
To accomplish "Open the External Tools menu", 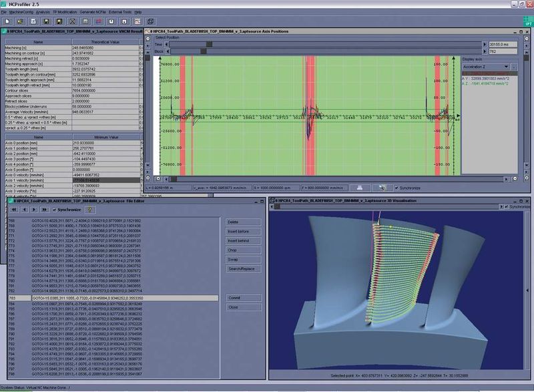I will [x=120, y=12].
